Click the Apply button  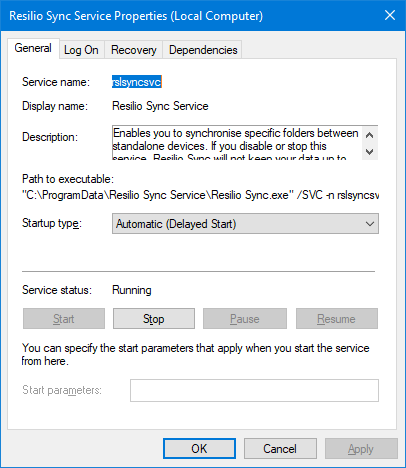coord(361,449)
